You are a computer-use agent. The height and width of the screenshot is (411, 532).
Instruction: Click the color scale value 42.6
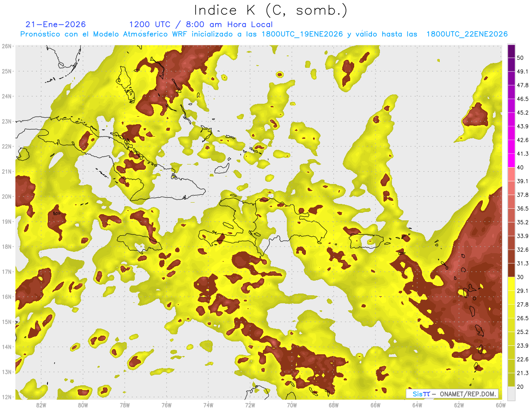(523, 140)
